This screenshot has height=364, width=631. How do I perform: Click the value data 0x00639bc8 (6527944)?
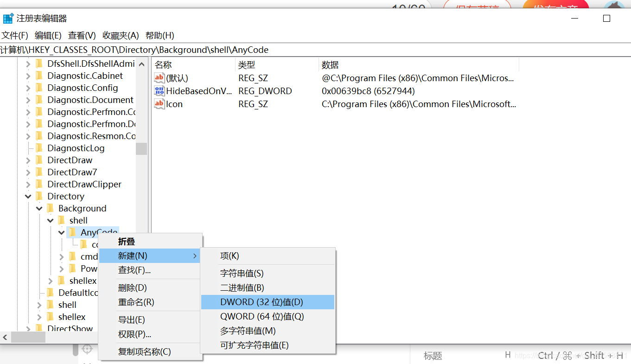pos(368,91)
